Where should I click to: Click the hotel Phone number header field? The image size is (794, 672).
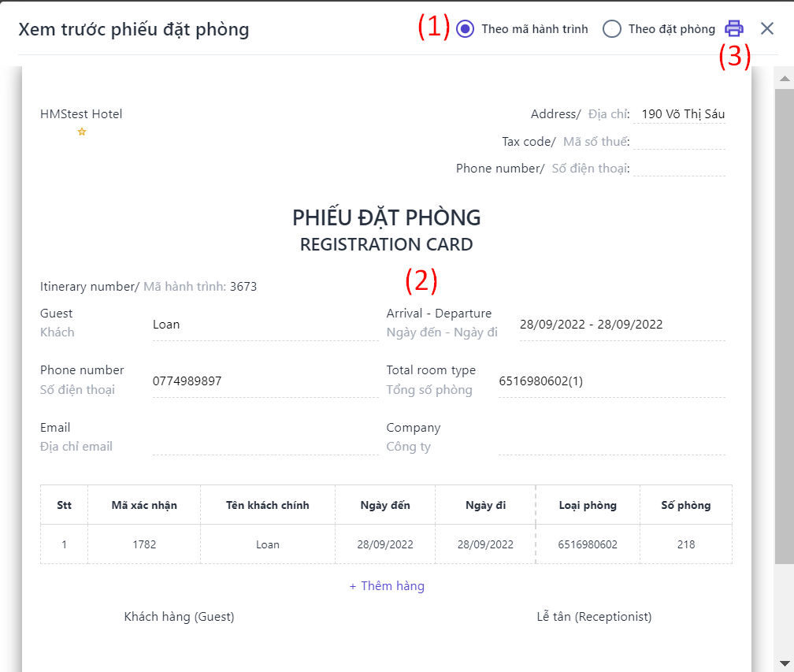pos(679,169)
